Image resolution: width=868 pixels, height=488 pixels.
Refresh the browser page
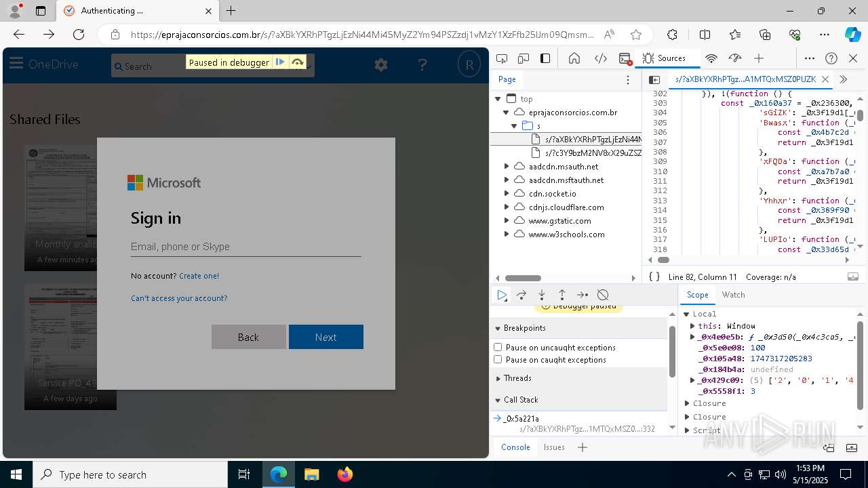click(79, 35)
